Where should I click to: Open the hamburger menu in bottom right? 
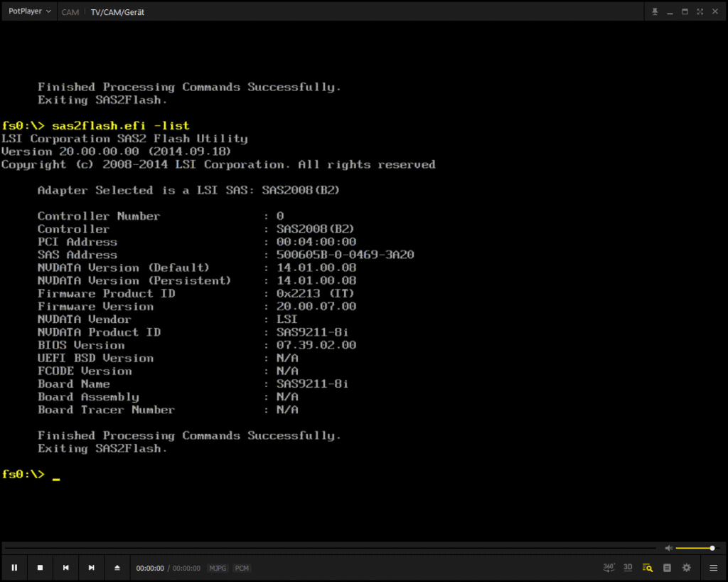(x=713, y=568)
